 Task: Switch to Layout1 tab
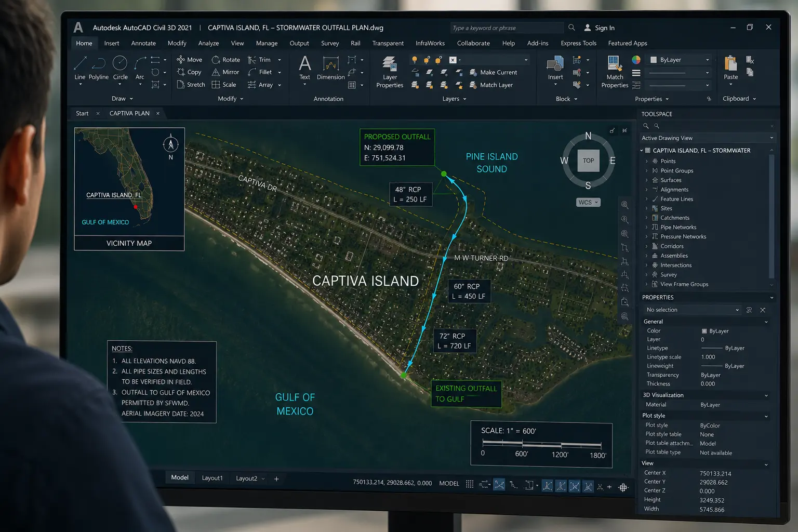pyautogui.click(x=212, y=478)
